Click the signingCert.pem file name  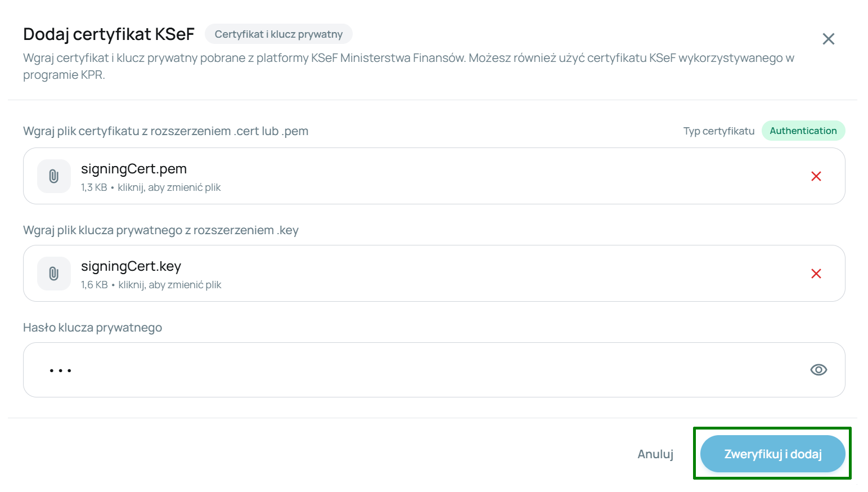(134, 169)
